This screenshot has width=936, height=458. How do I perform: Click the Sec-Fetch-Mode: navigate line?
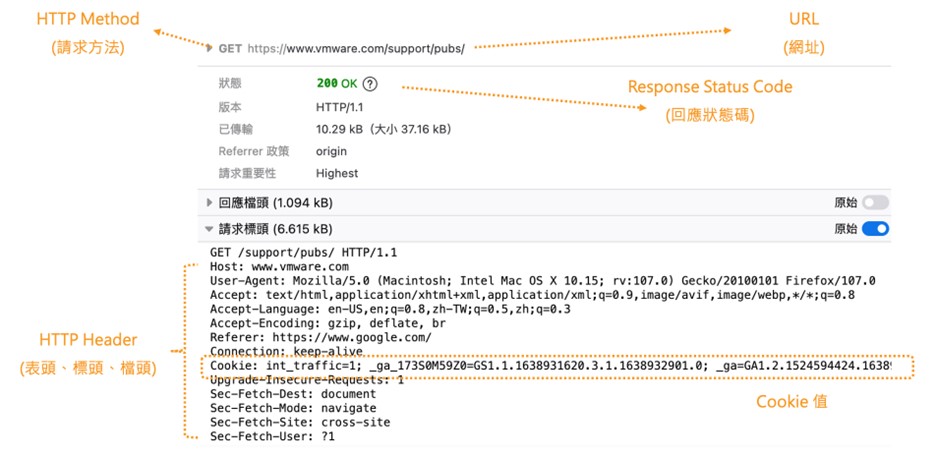pos(293,408)
